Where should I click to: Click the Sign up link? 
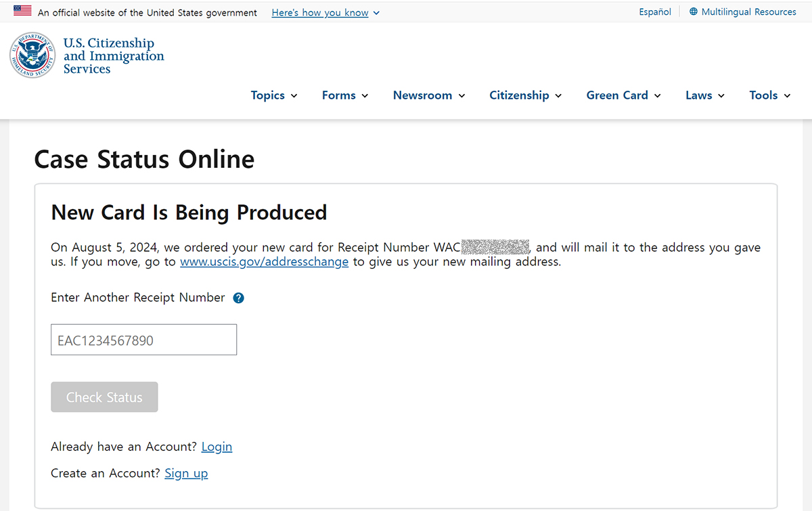coord(186,473)
